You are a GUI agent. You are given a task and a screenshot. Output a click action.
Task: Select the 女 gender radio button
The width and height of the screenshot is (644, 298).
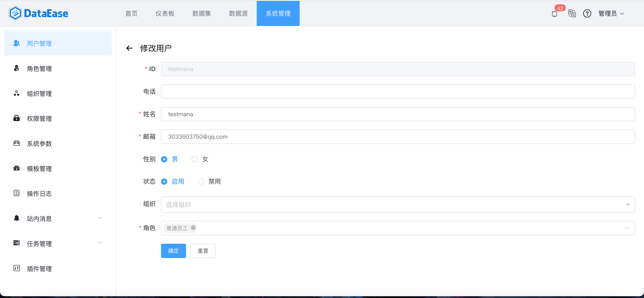coord(195,159)
